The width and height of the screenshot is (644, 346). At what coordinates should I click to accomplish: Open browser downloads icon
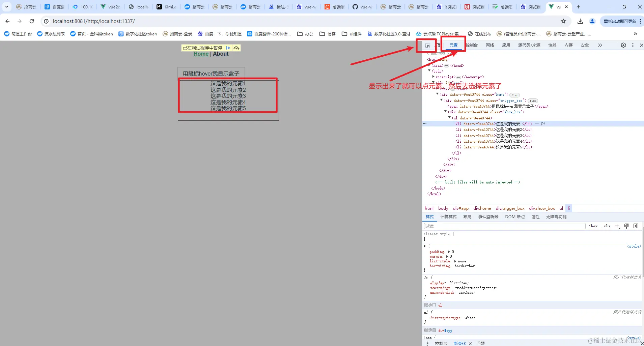(x=580, y=21)
